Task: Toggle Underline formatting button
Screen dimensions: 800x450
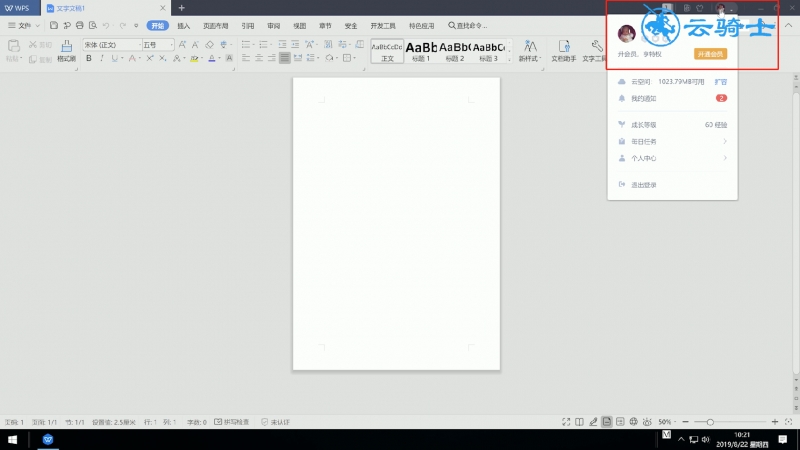Action: 114,59
